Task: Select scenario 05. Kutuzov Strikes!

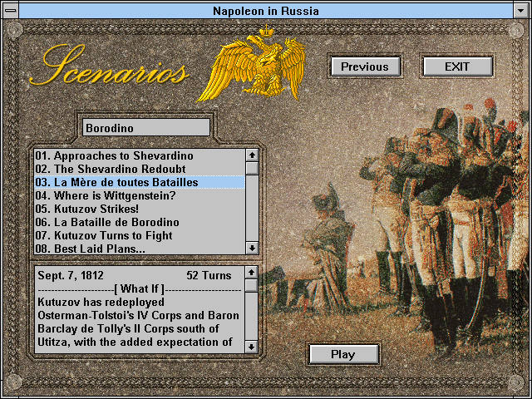Action: [140, 209]
